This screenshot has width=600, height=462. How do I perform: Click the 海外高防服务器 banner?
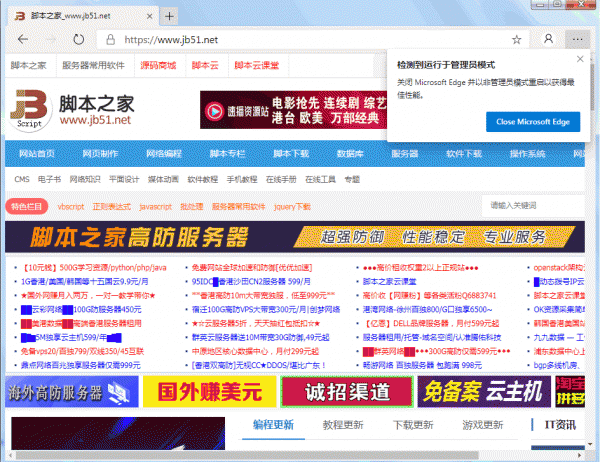click(72, 392)
